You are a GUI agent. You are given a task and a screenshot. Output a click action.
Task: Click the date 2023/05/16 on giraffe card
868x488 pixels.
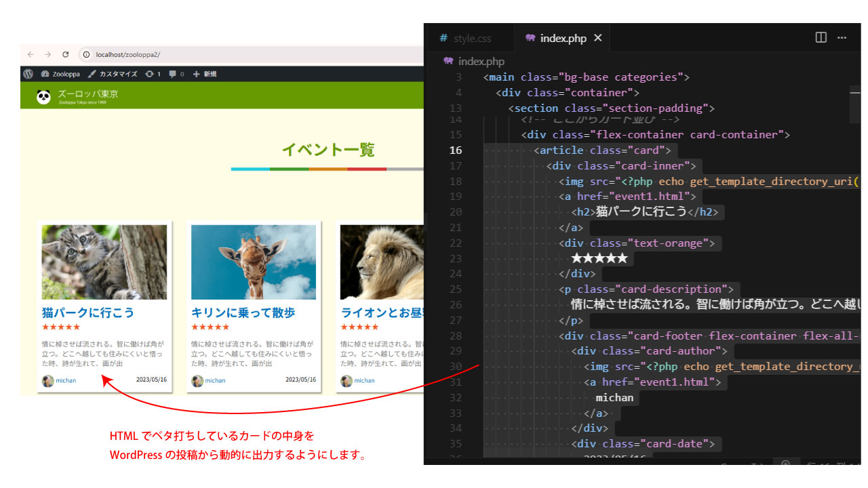300,380
